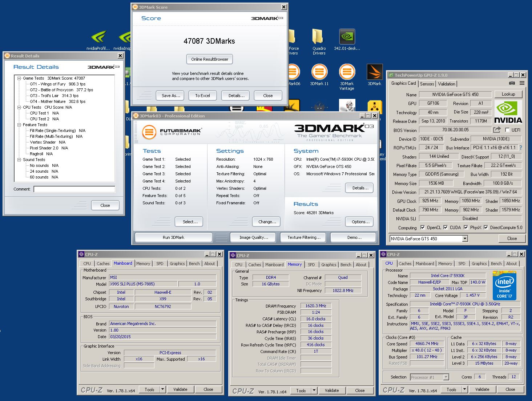Collapse the Sound Tests tree node
This screenshot has height=401, width=532.
(x=19, y=160)
